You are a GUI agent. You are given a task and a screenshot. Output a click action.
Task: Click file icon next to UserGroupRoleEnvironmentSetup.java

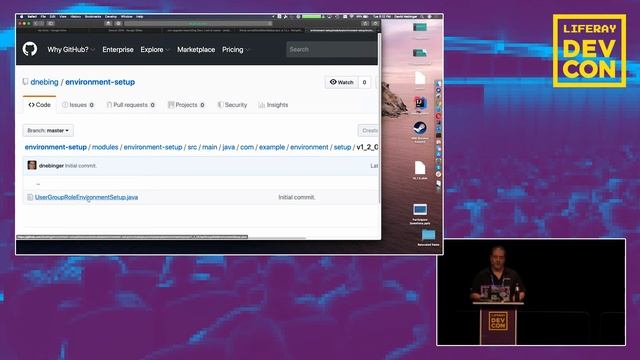coord(30,197)
